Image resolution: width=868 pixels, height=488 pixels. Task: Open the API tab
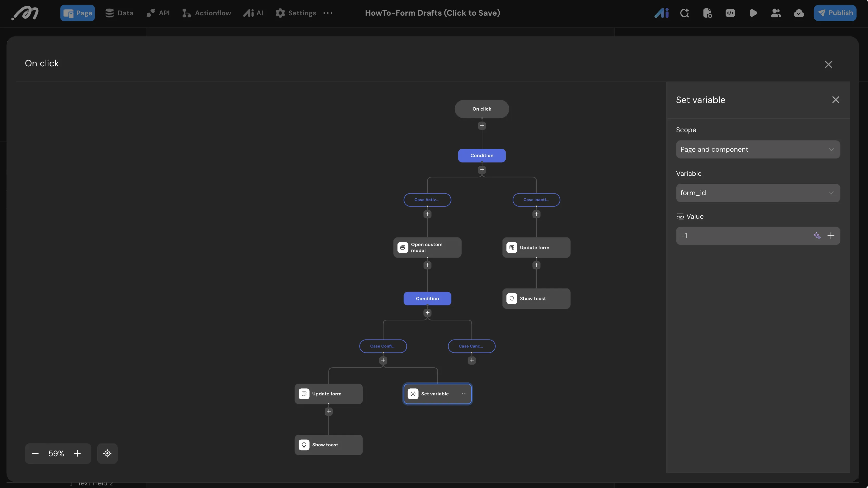[x=158, y=13]
